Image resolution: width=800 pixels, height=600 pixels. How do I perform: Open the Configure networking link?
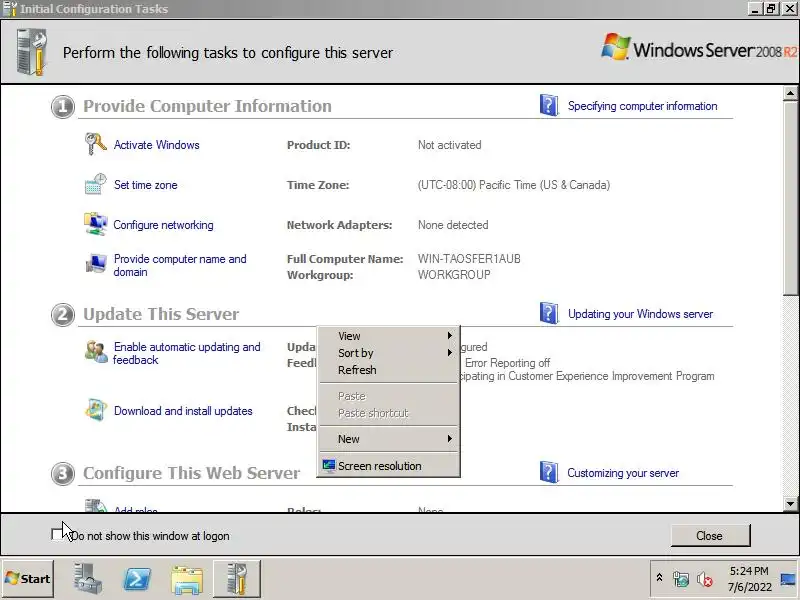point(163,225)
